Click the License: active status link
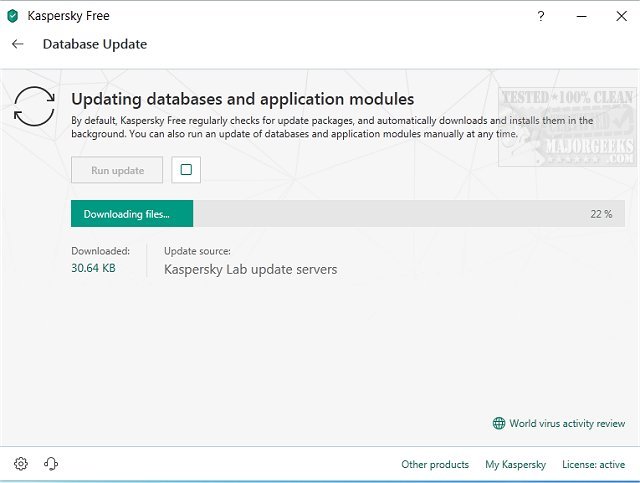 click(593, 465)
